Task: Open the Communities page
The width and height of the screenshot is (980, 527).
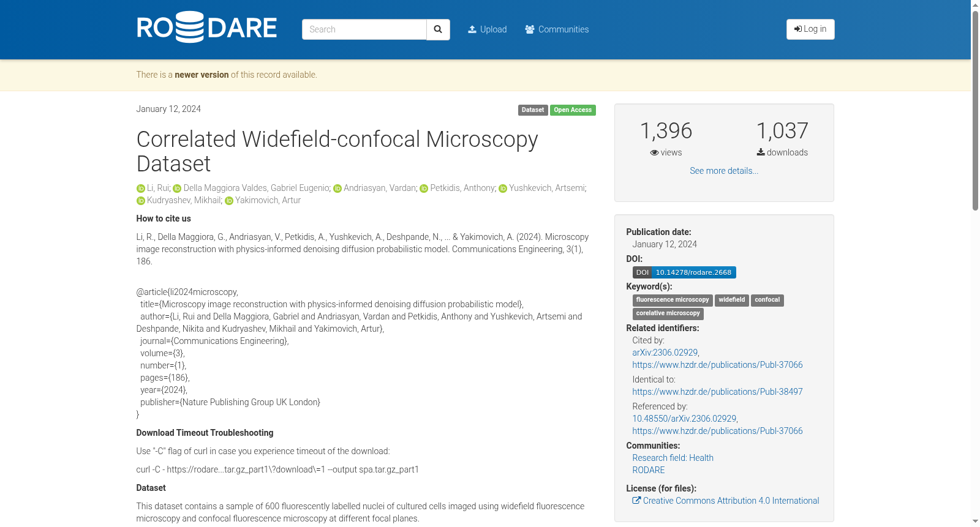Action: coord(557,29)
